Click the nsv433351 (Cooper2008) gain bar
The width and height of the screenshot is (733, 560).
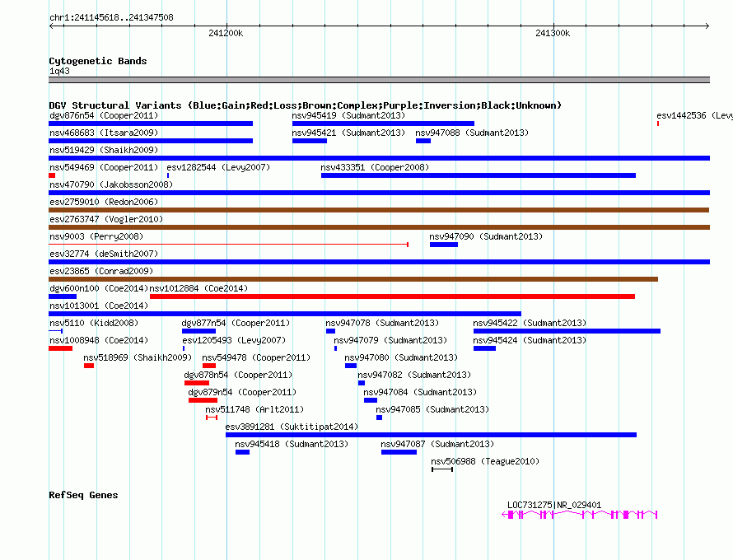[x=479, y=175]
